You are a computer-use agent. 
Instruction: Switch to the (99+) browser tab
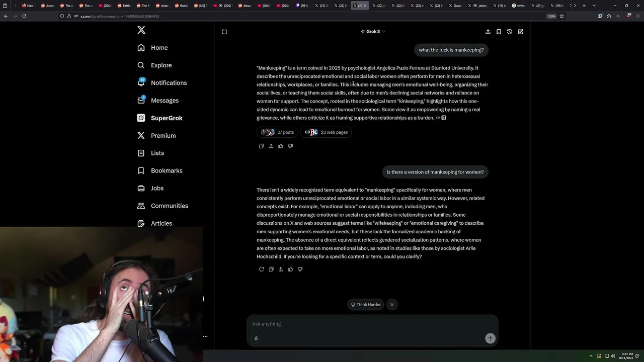click(x=302, y=6)
